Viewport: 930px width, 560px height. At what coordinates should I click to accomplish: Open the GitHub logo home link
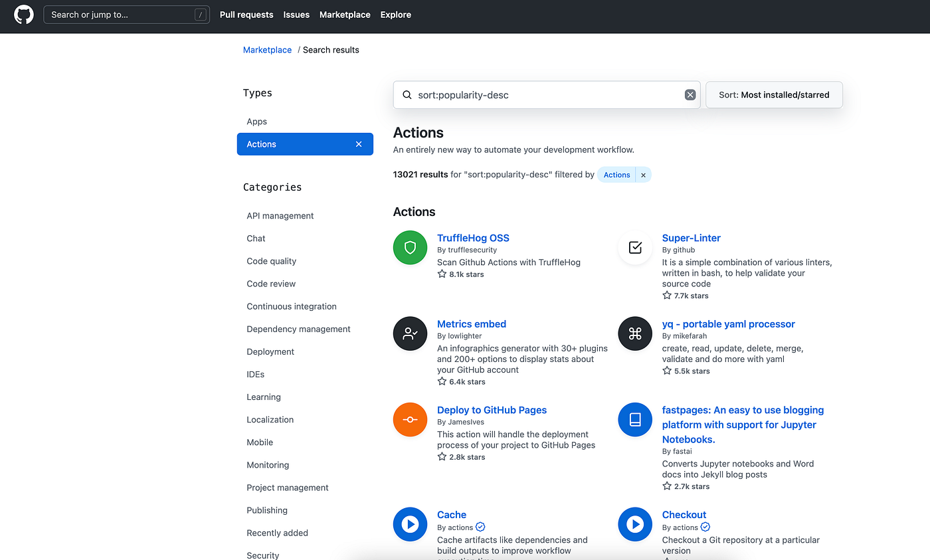pos(24,15)
